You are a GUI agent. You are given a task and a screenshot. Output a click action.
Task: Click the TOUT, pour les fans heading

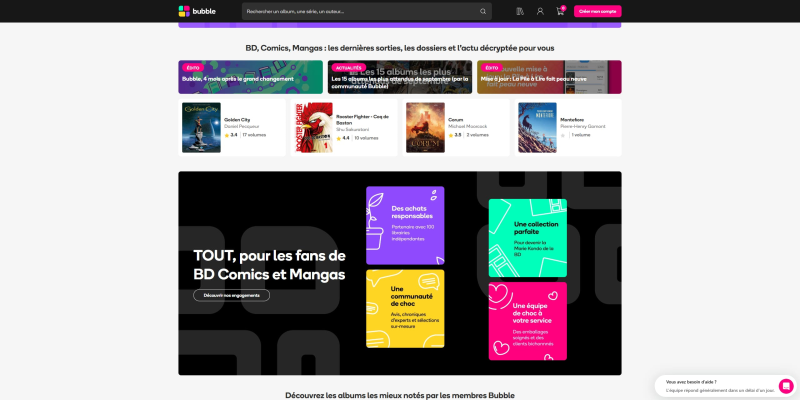coord(269,265)
